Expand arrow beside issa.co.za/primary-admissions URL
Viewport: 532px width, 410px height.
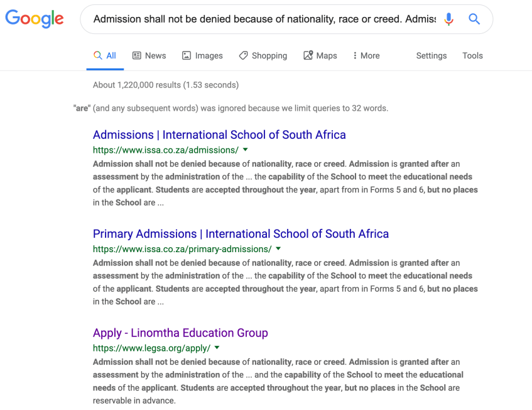pyautogui.click(x=278, y=249)
